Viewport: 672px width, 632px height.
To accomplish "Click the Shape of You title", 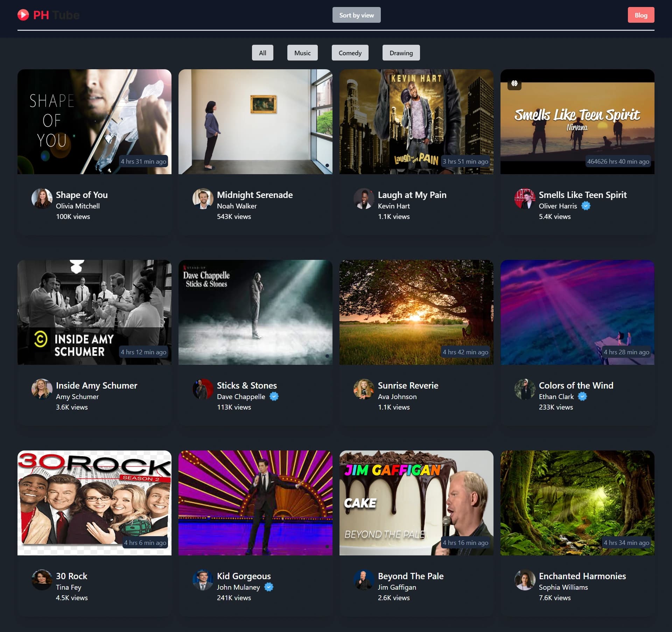I will [x=82, y=195].
